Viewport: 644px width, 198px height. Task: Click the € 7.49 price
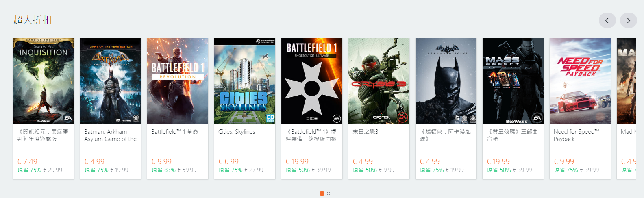[27, 161]
